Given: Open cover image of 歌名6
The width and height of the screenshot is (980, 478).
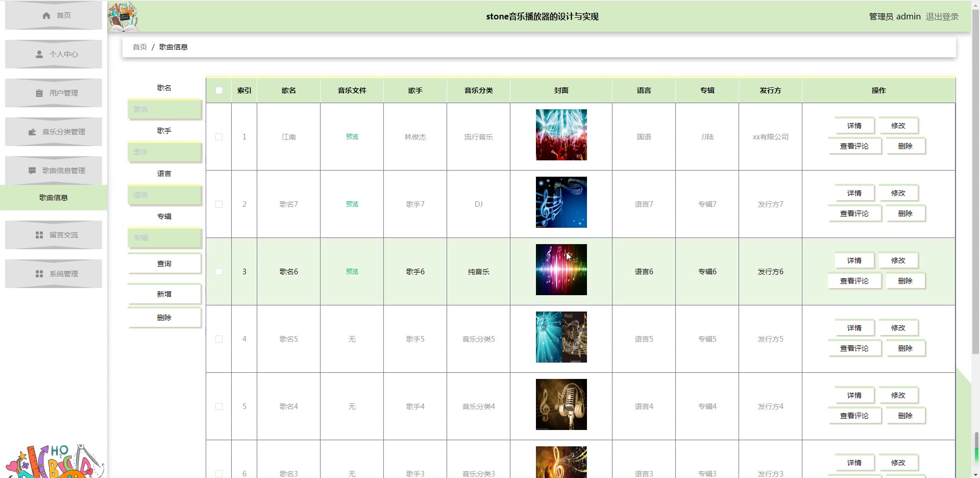Looking at the screenshot, I should coord(561,270).
